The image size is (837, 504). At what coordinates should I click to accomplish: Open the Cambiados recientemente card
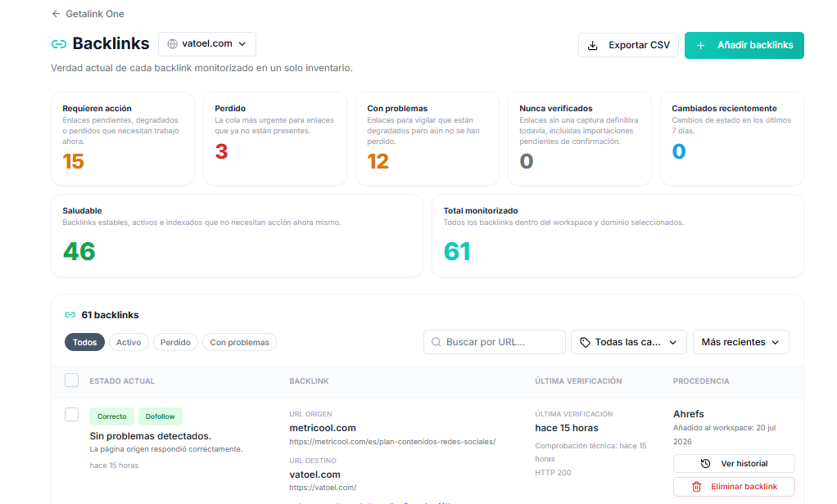pyautogui.click(x=732, y=138)
